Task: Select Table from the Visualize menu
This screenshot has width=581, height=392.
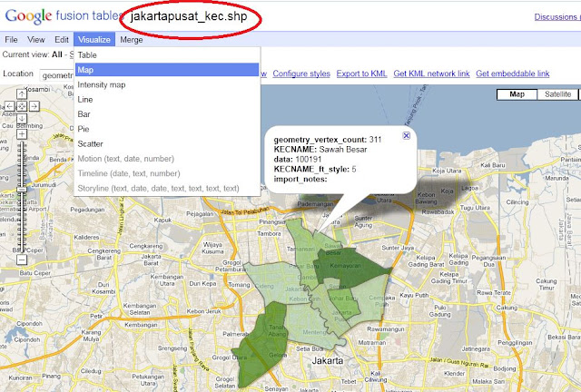Action: coord(87,55)
